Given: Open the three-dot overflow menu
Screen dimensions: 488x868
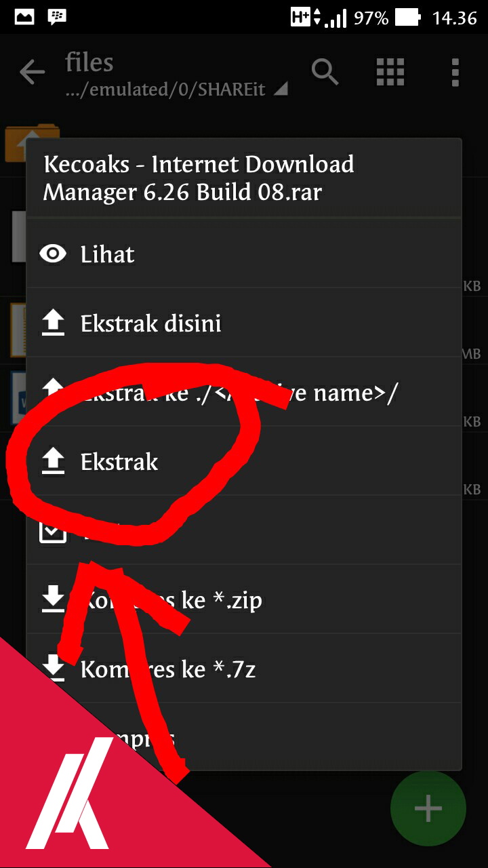Looking at the screenshot, I should coord(455,72).
